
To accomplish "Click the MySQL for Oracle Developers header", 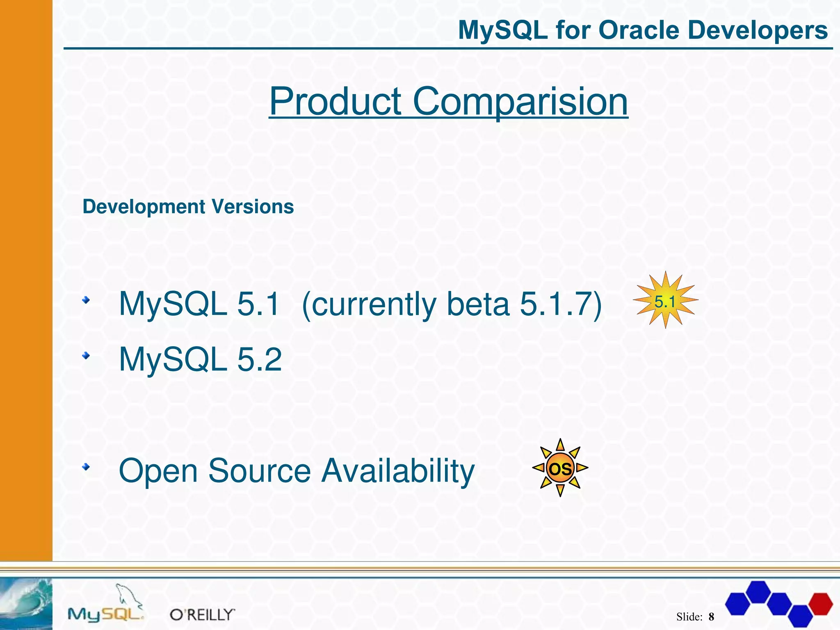I will coord(643,30).
